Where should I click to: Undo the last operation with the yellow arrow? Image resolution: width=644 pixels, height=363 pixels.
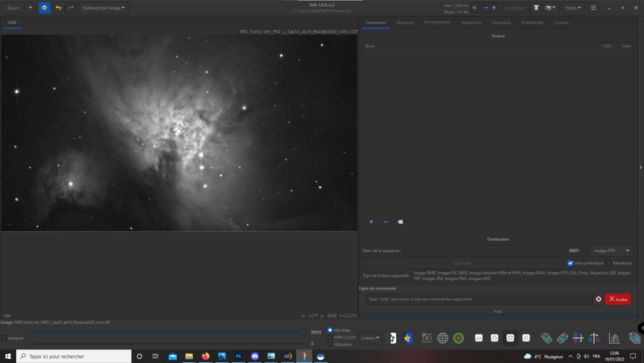point(59,8)
